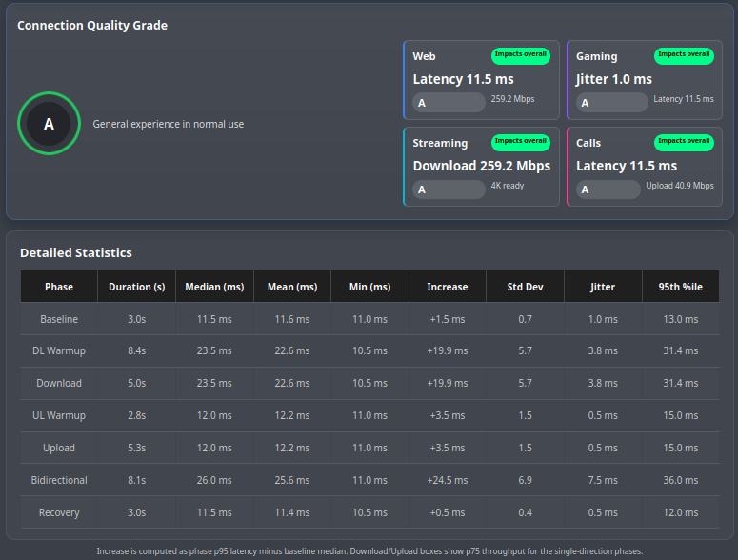
Task: Click the 26.0 ms median value
Action: click(214, 480)
